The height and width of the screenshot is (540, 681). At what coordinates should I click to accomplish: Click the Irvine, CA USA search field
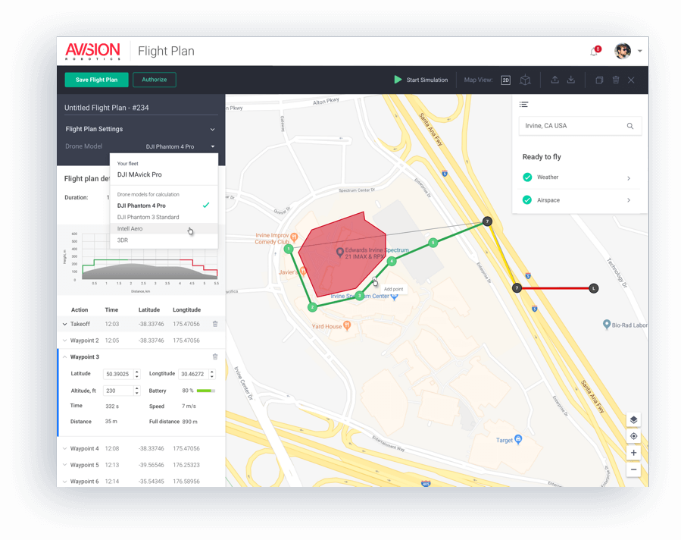tap(580, 126)
